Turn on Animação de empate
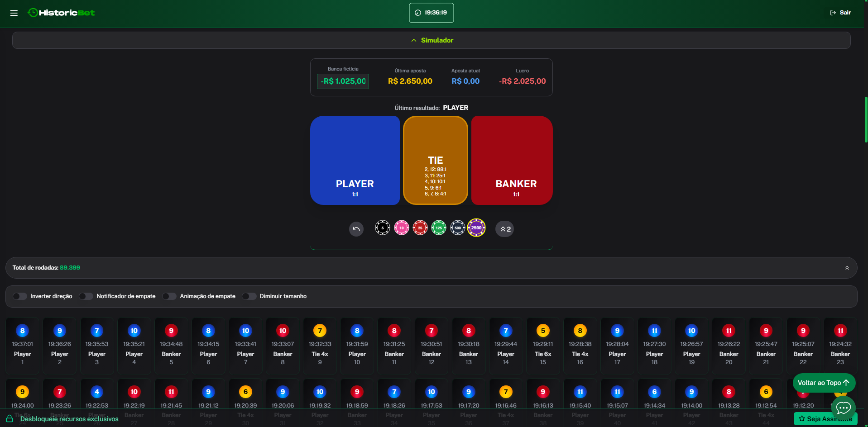This screenshot has width=868, height=427. (x=169, y=296)
